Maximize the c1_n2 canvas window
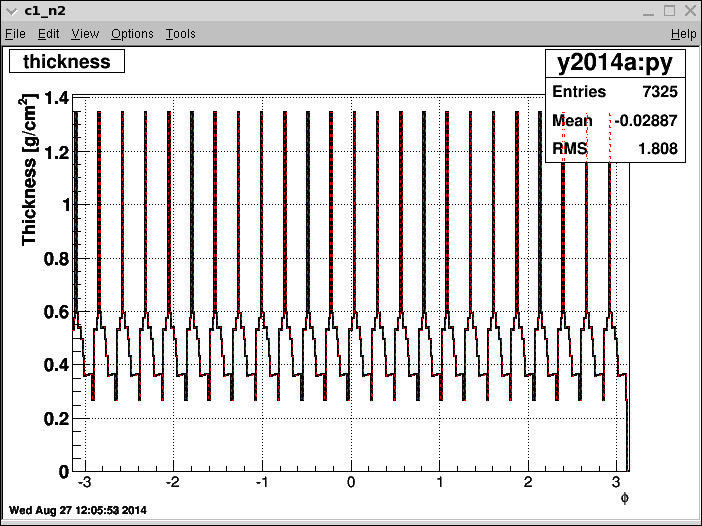The height and width of the screenshot is (526, 702). click(669, 11)
